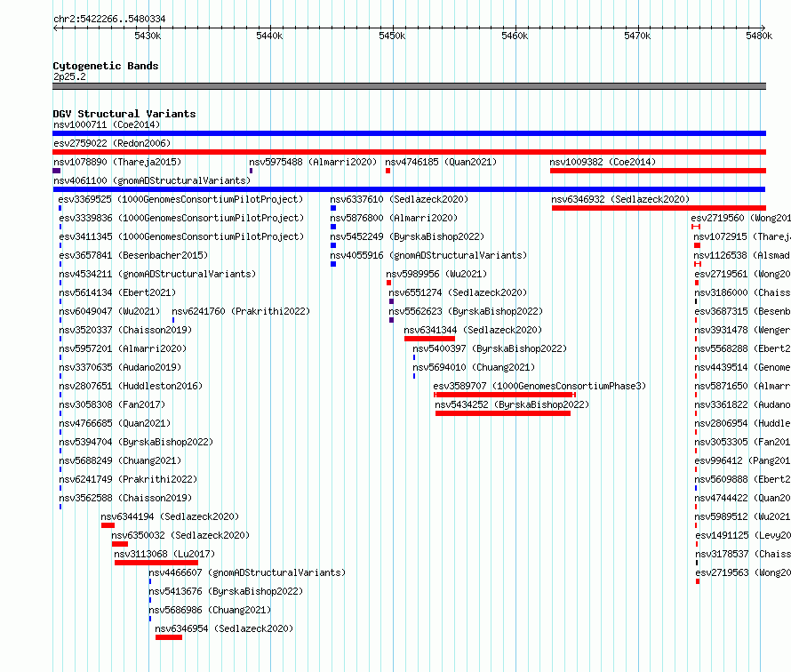Open nsv4534211 (gnomADStructuralVariants) label
The image size is (791, 672).
click(157, 274)
